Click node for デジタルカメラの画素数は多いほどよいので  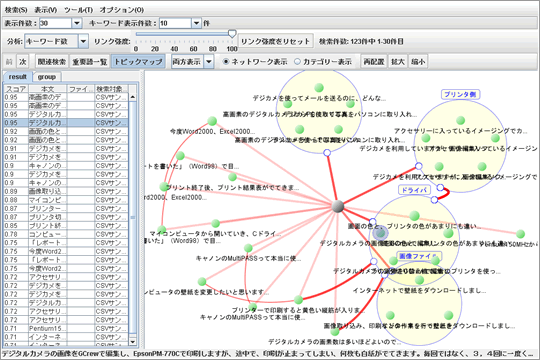click(335, 332)
